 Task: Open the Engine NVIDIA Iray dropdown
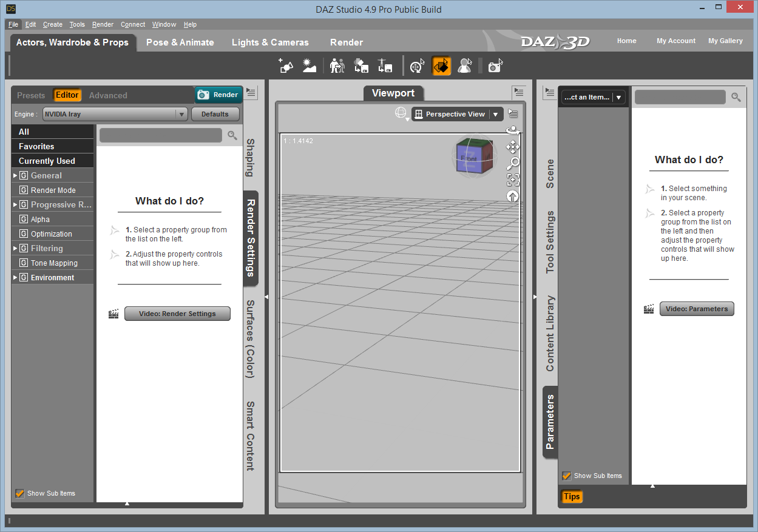tap(115, 114)
